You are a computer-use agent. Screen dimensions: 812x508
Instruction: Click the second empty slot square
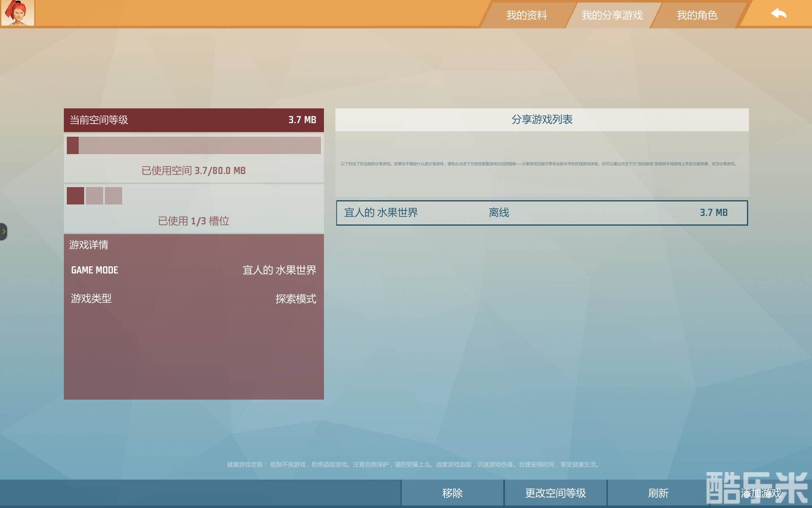[94, 196]
